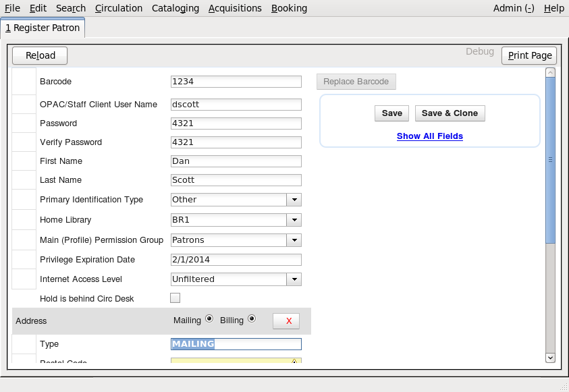
Task: Tick the Hold is behind Circ Desk checkbox
Action: coord(175,298)
